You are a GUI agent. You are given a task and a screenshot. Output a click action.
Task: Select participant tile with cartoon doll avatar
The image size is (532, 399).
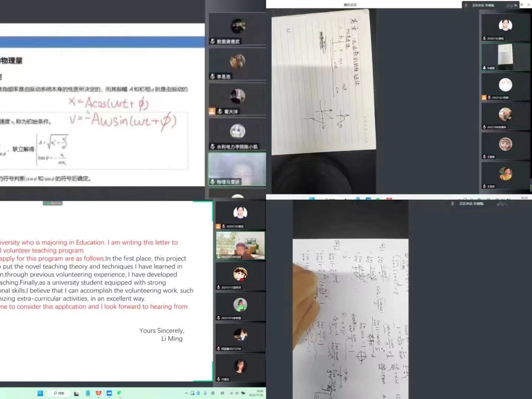505,146
